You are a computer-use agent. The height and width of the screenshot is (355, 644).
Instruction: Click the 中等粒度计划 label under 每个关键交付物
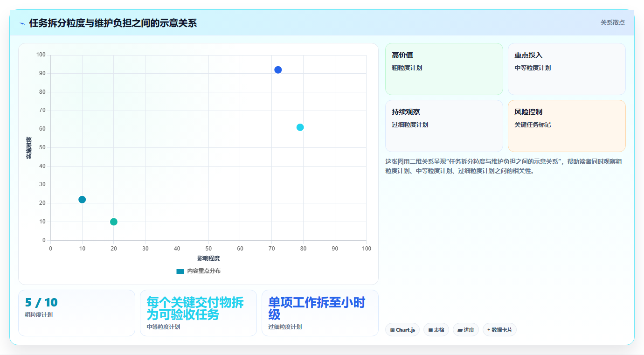[163, 327]
